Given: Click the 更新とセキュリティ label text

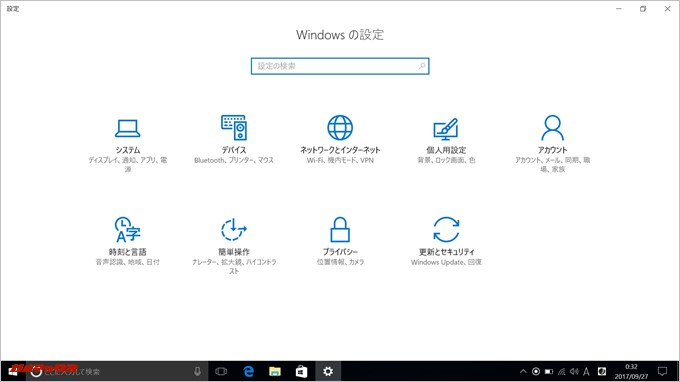Looking at the screenshot, I should pyautogui.click(x=446, y=252).
